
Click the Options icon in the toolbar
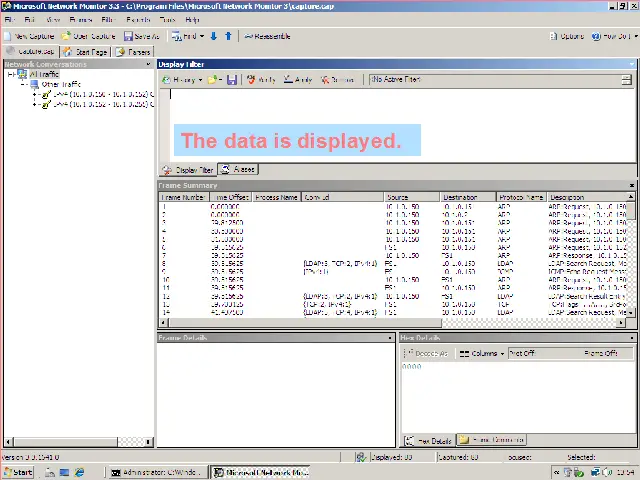(x=553, y=36)
